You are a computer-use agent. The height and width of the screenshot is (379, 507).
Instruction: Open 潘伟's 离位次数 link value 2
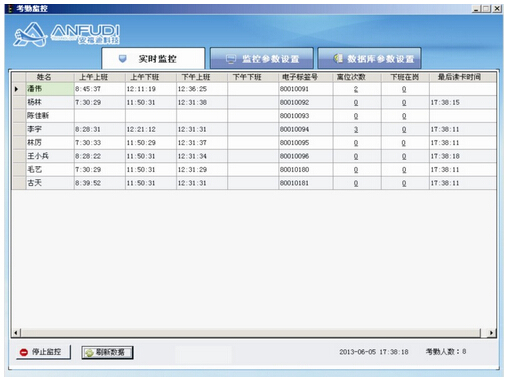pyautogui.click(x=356, y=89)
